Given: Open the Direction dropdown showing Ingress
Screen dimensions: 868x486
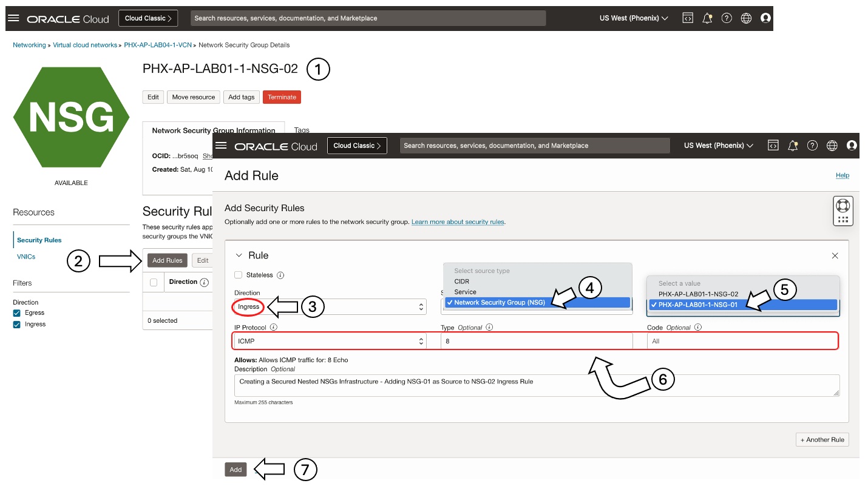Looking at the screenshot, I should [x=330, y=307].
